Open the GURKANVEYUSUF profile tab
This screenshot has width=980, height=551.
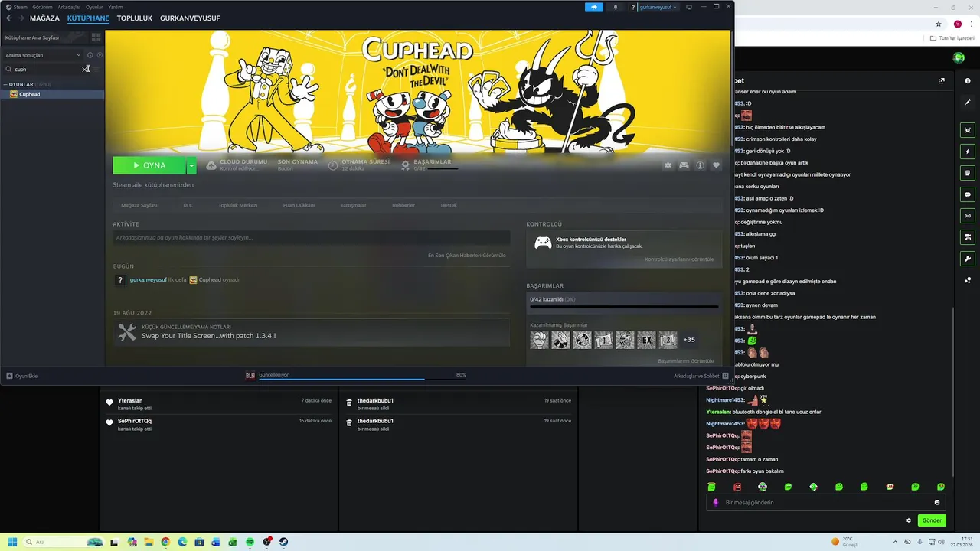(x=190, y=18)
